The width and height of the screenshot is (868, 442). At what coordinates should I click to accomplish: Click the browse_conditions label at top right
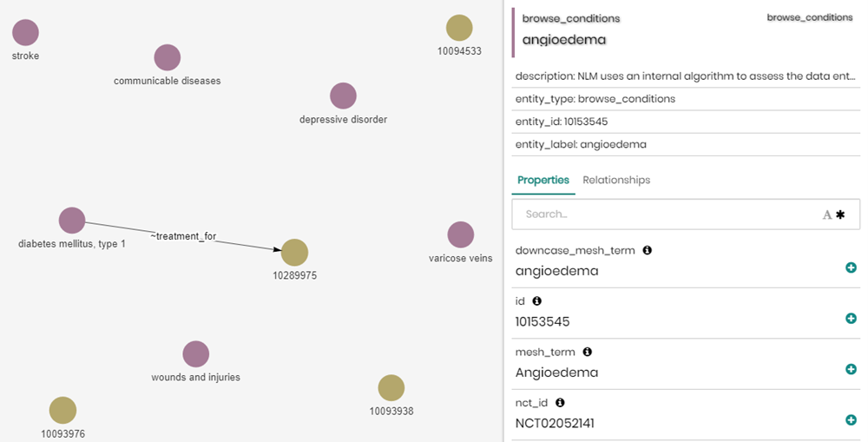[x=809, y=17]
